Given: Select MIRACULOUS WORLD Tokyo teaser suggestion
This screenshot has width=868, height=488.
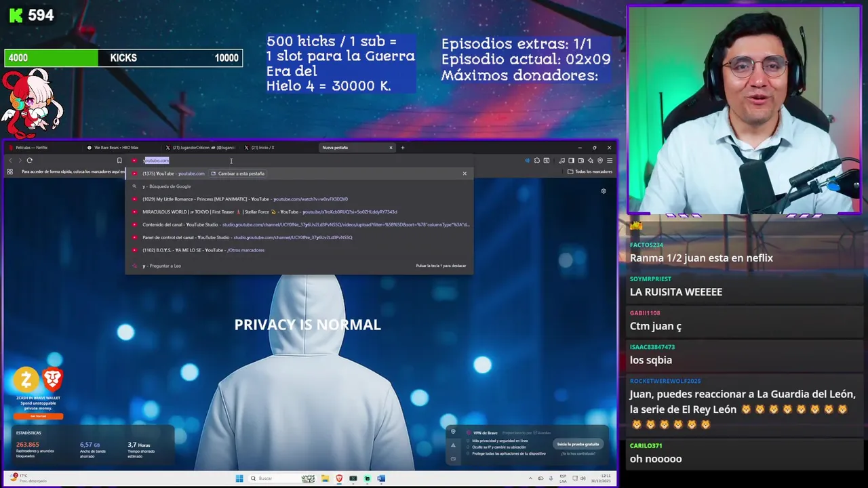Looking at the screenshot, I should click(299, 211).
